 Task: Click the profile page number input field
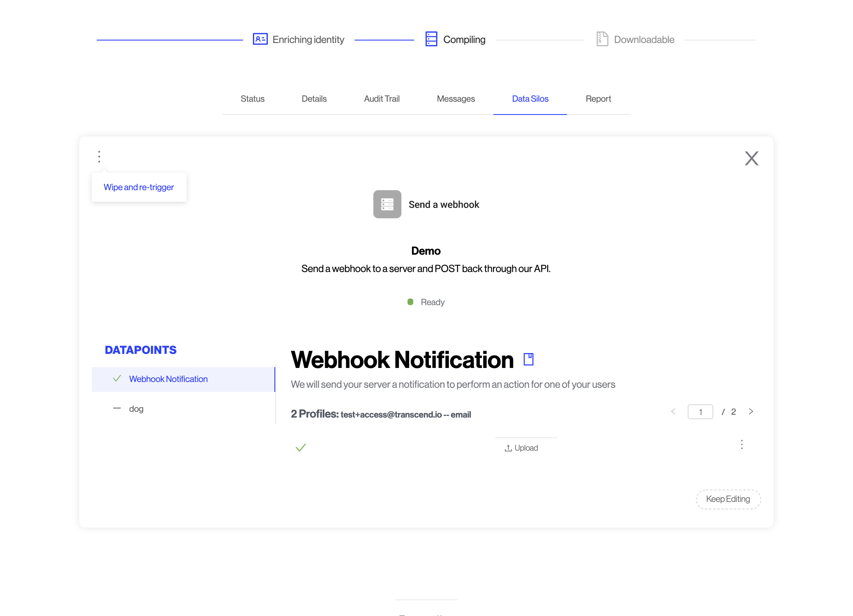point(700,412)
